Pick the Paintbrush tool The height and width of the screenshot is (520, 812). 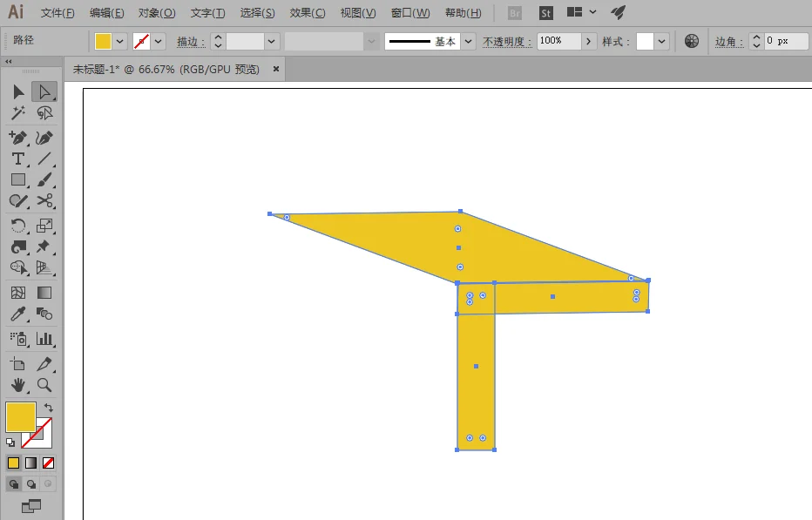click(x=44, y=179)
